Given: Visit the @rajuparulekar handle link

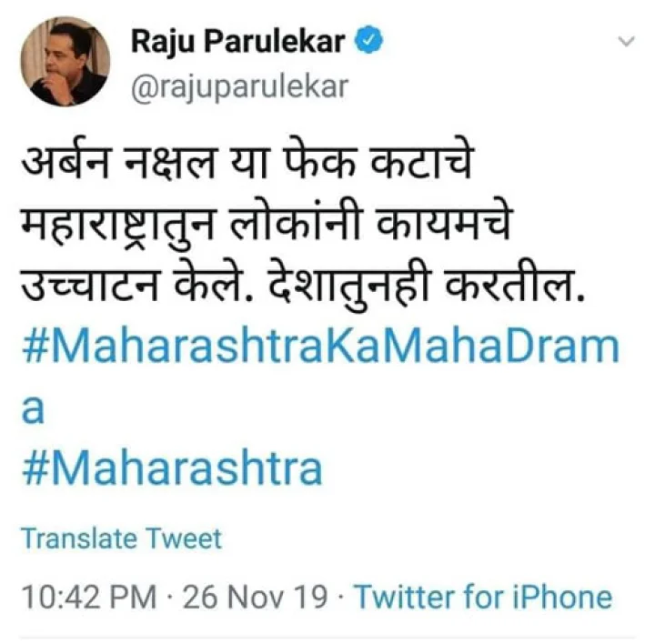Looking at the screenshot, I should pyautogui.click(x=239, y=87).
